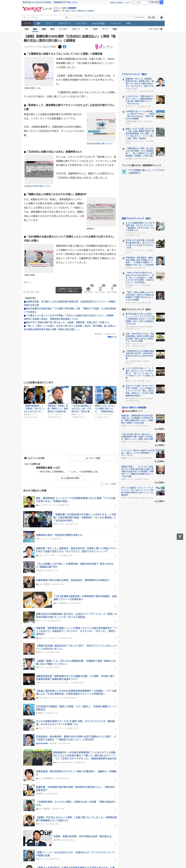Click the blue web search magnifier button
The image size is (186, 868).
(x=161, y=2)
